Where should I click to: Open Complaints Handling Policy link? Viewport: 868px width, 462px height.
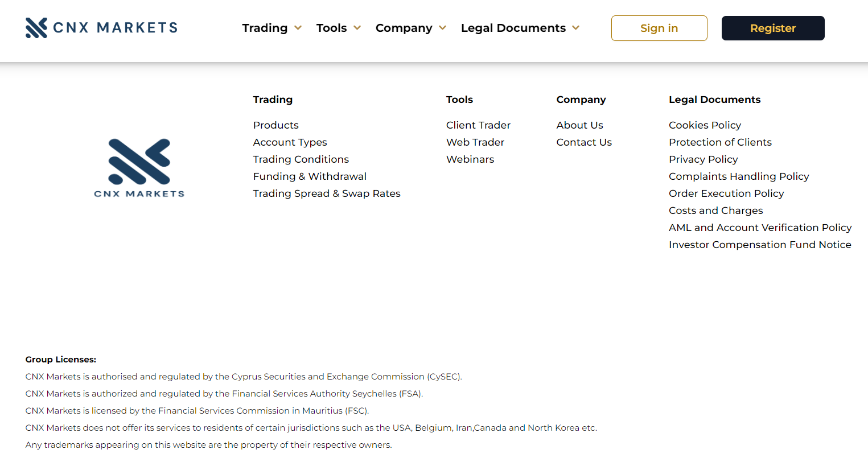[x=739, y=176]
